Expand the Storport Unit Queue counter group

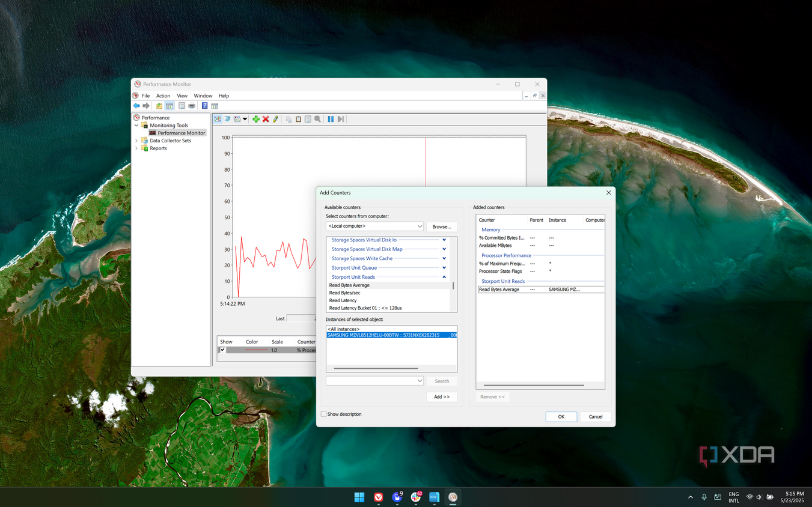pyautogui.click(x=444, y=268)
